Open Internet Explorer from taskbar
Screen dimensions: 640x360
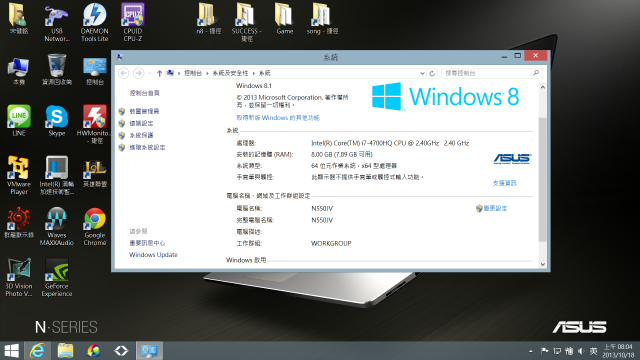(38, 351)
